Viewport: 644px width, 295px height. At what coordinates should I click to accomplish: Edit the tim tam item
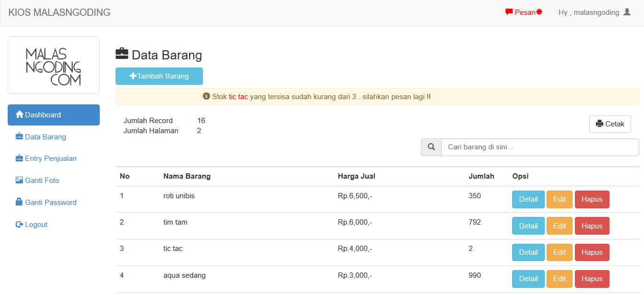[559, 226]
